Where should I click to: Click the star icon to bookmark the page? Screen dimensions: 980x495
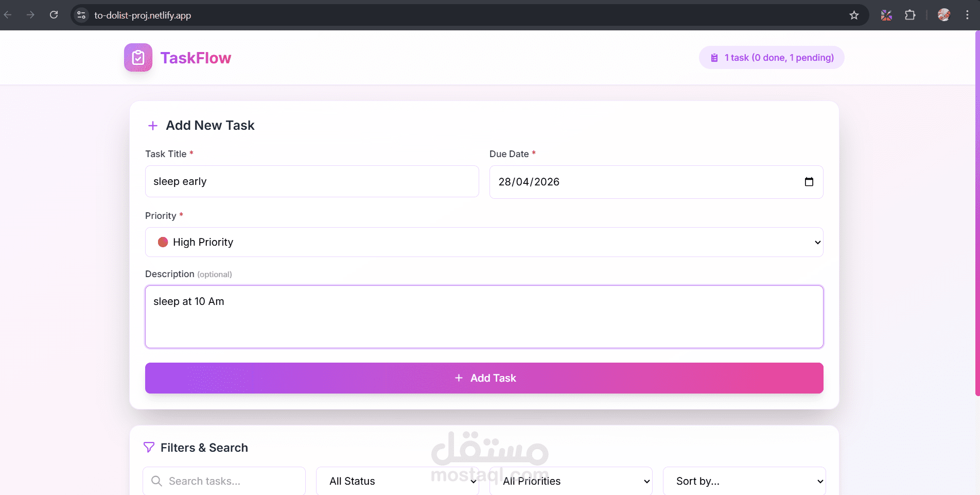pos(854,15)
